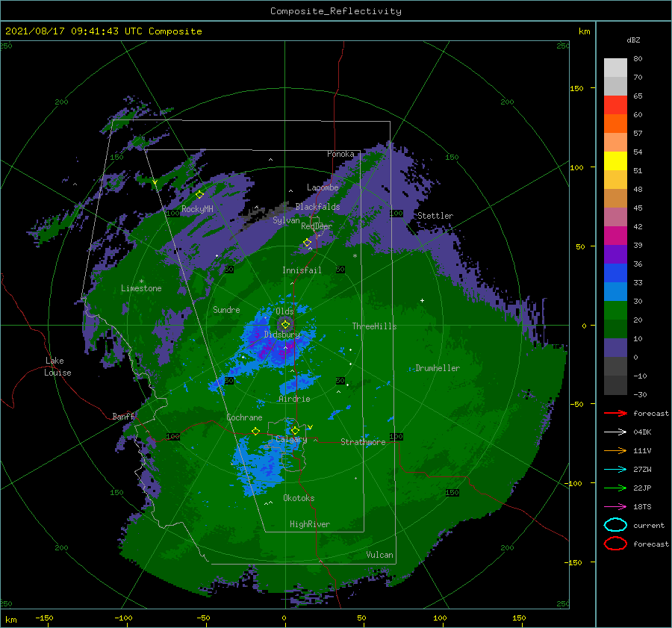Click the white plus marker northeast of ThreeHills
Viewport: 672px width, 628px height.
(422, 300)
